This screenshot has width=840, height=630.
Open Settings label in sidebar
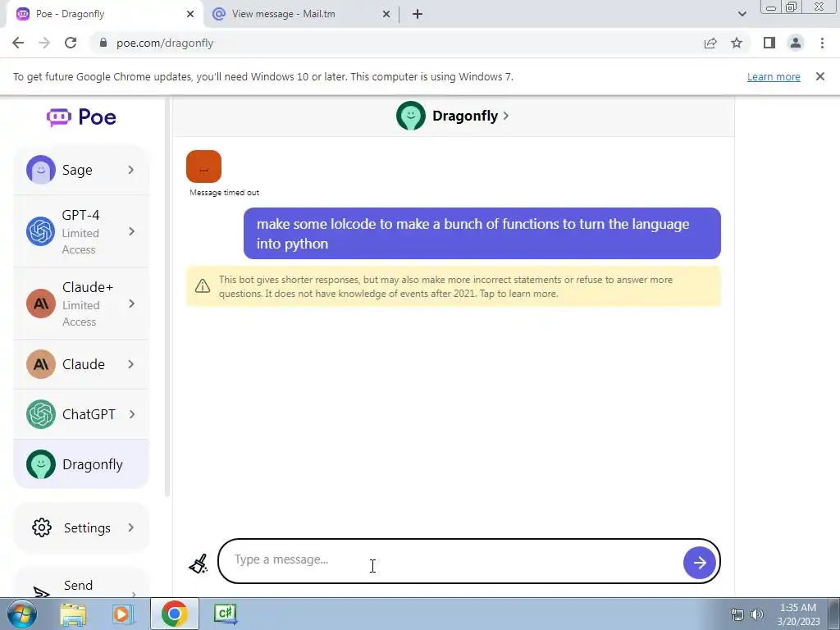click(x=87, y=527)
